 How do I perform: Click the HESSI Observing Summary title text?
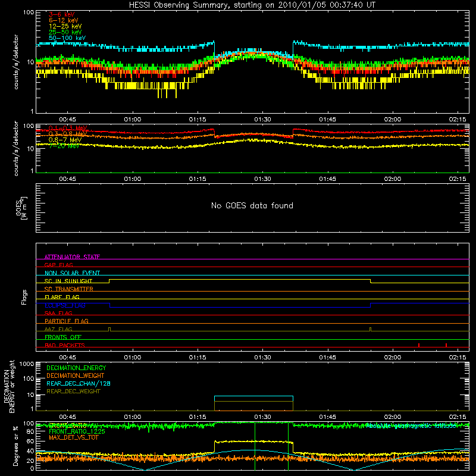[x=252, y=5]
